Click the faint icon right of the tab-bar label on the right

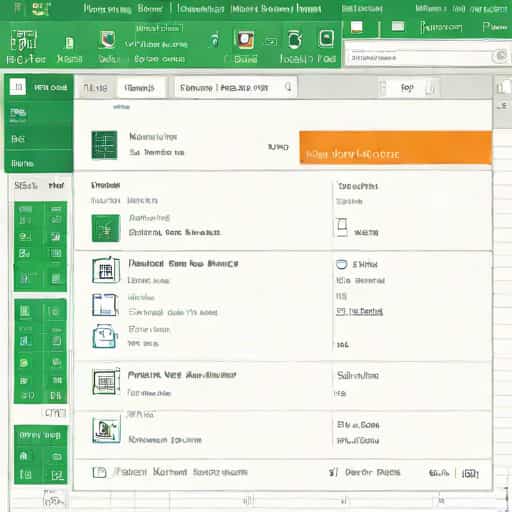431,88
